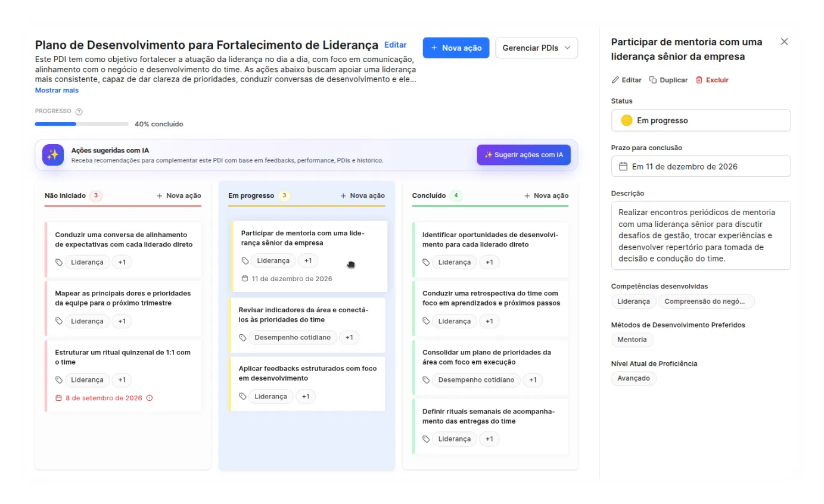Click the tag icon on 'Consolidar um plano' card
This screenshot has width=824, height=504.
pyautogui.click(x=426, y=380)
